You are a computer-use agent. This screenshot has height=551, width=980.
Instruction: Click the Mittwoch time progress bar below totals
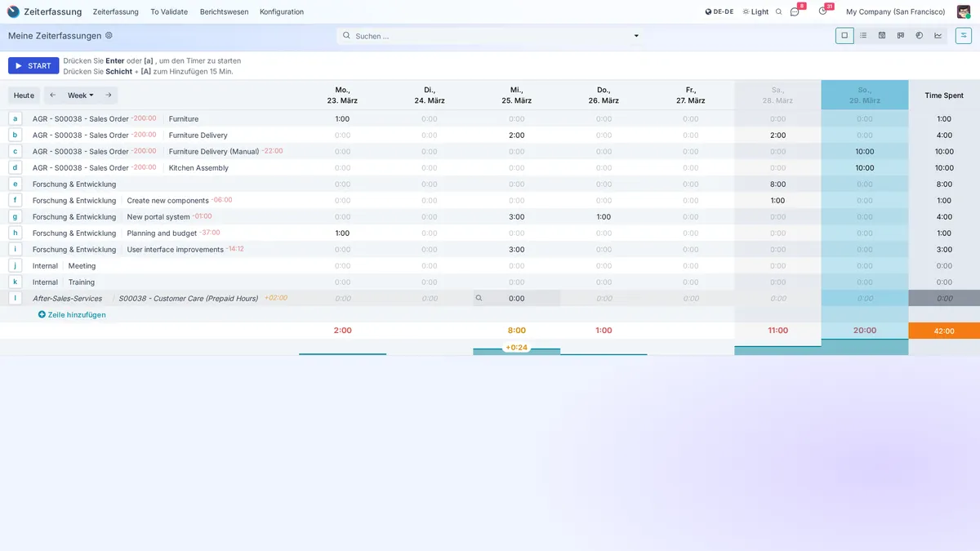click(x=516, y=353)
